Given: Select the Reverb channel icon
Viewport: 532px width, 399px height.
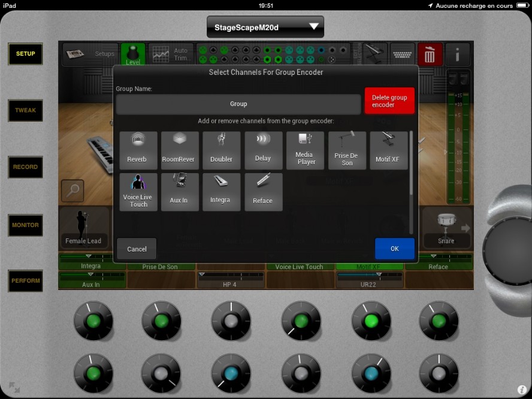Looking at the screenshot, I should (138, 150).
